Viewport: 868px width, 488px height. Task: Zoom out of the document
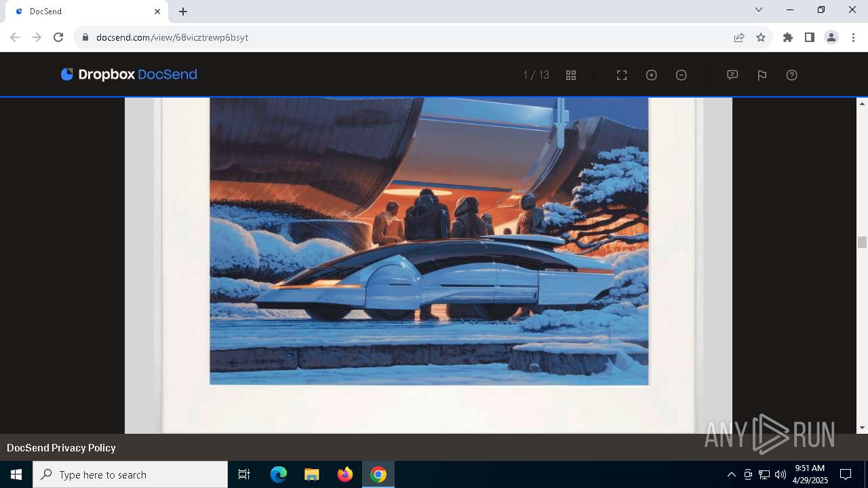(x=682, y=75)
